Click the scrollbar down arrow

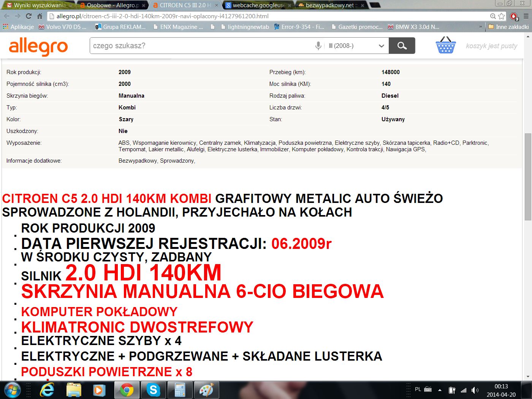528,377
